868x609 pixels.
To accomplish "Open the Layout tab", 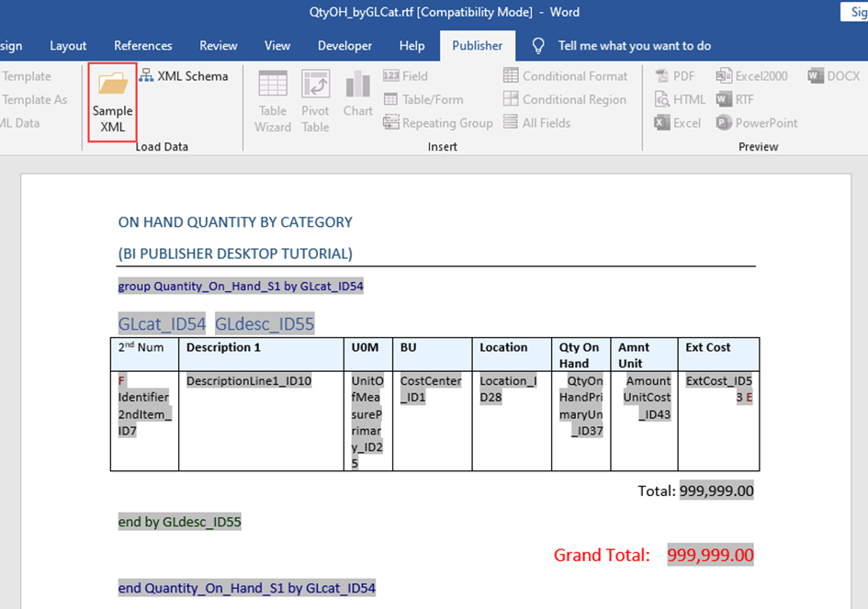I will 68,46.
